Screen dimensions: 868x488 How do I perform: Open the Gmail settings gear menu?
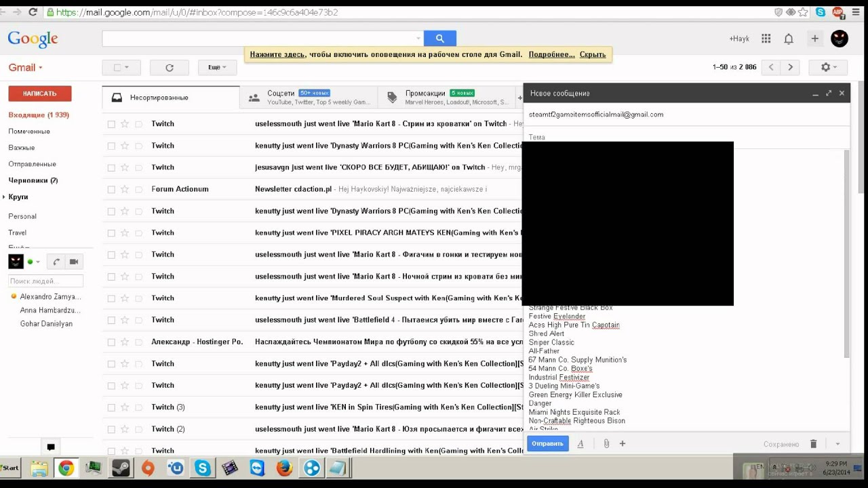click(x=829, y=67)
